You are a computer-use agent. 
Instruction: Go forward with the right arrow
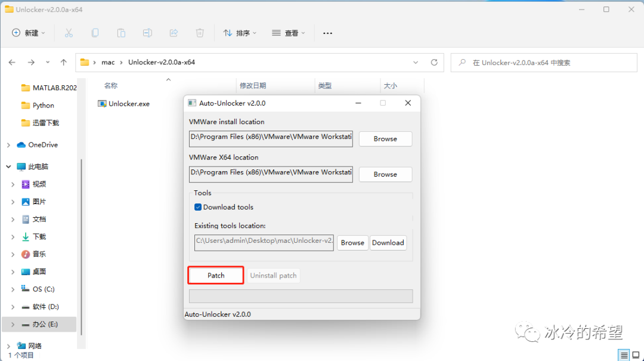[31, 63]
